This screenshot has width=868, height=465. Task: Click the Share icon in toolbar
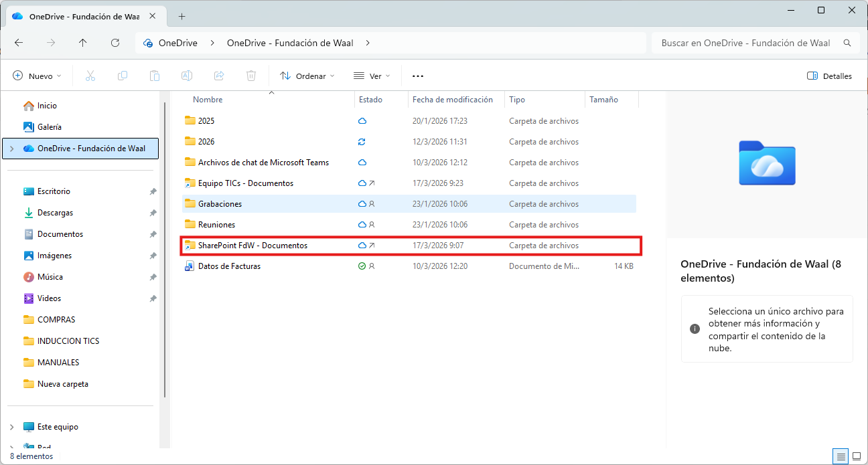[219, 76]
